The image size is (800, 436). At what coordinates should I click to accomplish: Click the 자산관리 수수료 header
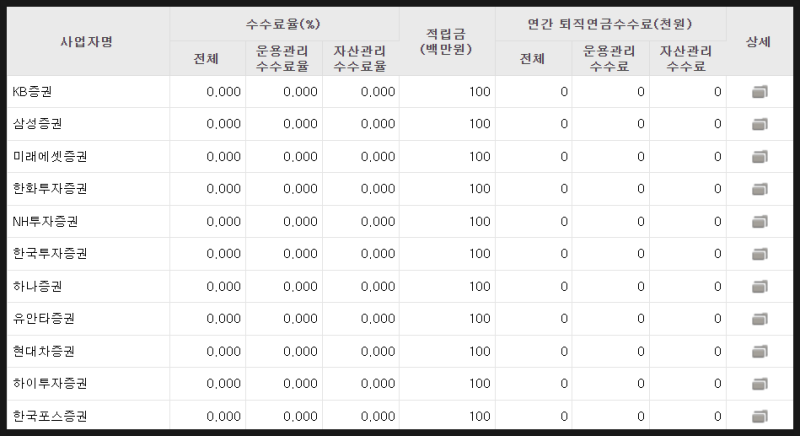tap(686, 59)
